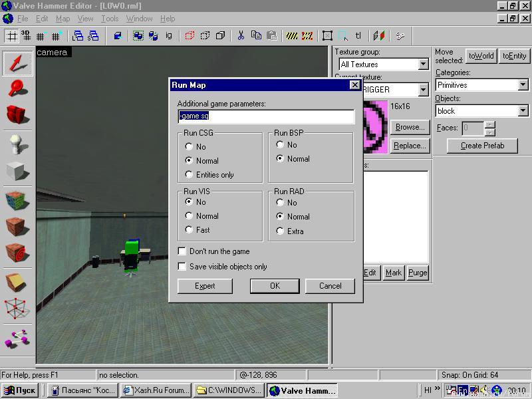Viewport: 532px width, 399px height.
Task: Open the Categories dropdown showing Primitives
Action: tap(523, 85)
